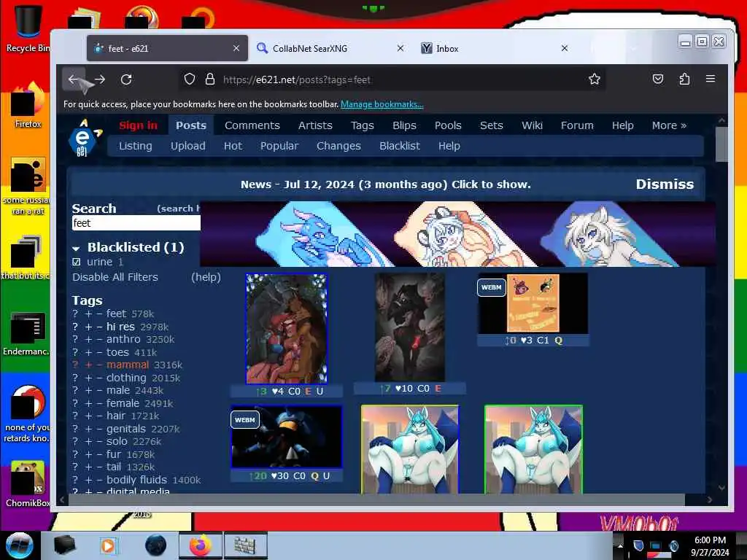Viewport: 747px width, 560px height.
Task: Bookmark this page with the star icon
Action: click(x=594, y=79)
